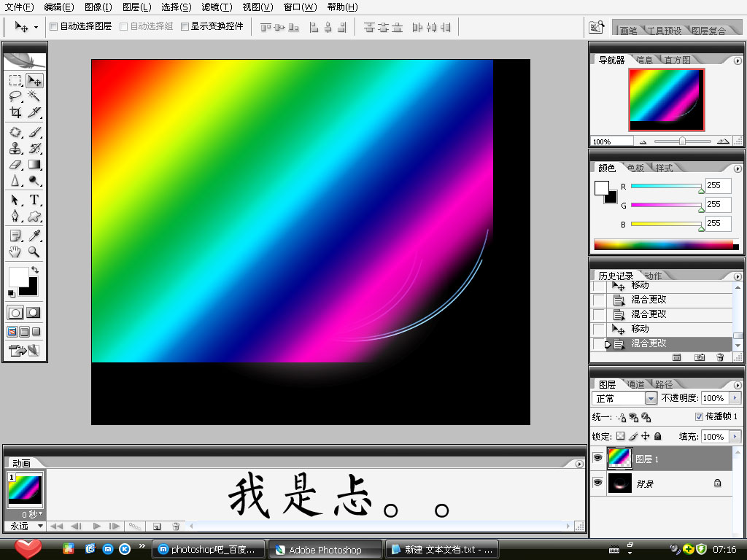Select the Brush tool
The height and width of the screenshot is (560, 747).
click(34, 132)
